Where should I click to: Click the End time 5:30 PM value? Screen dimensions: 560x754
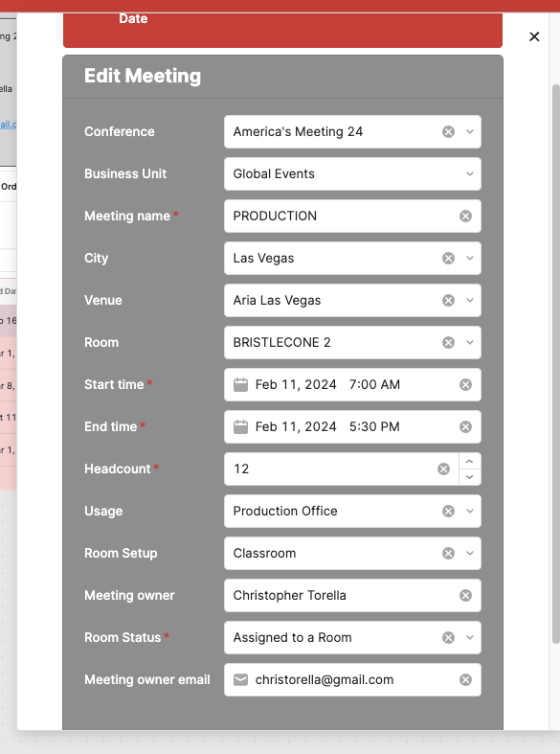coord(374,427)
